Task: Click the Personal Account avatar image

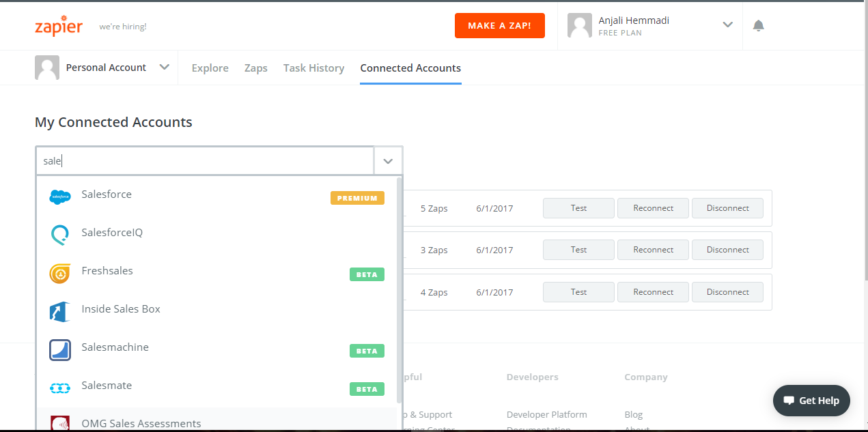Action: 47,68
